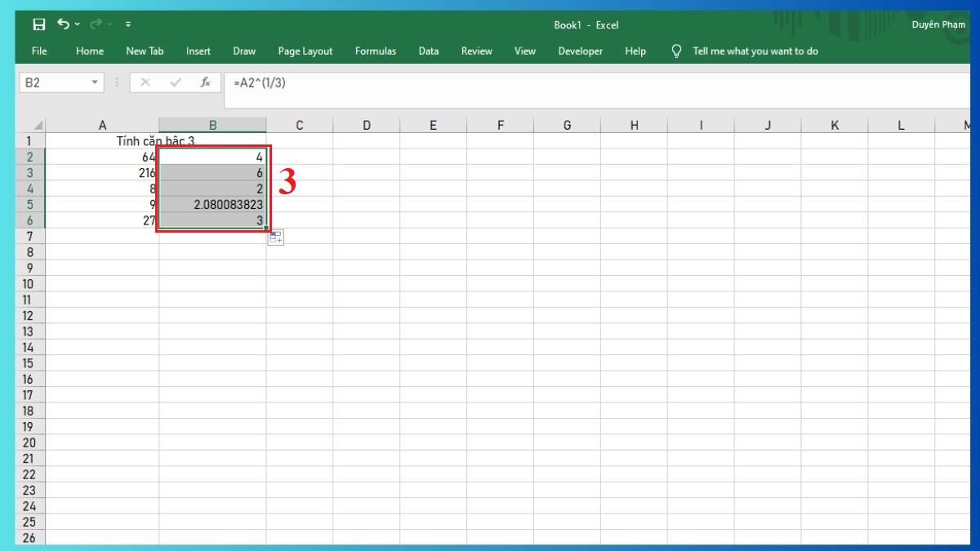Image resolution: width=980 pixels, height=551 pixels.
Task: Open the Name Box dropdown arrow
Action: (x=94, y=82)
